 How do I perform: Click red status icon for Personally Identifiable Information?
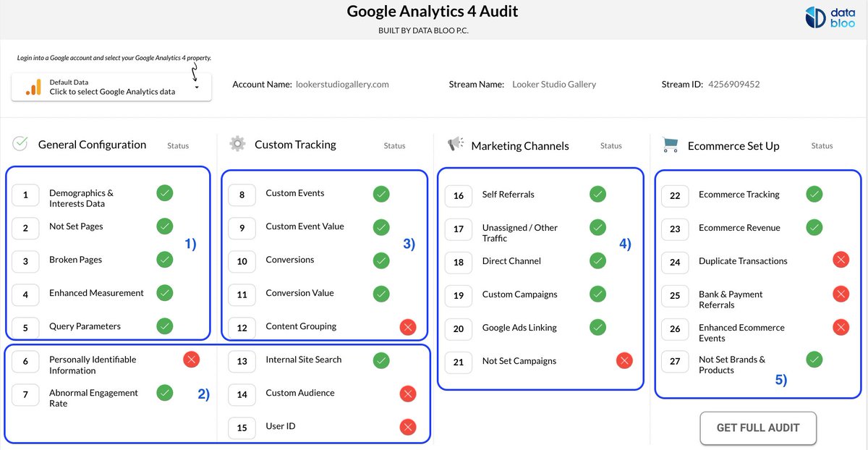(191, 360)
